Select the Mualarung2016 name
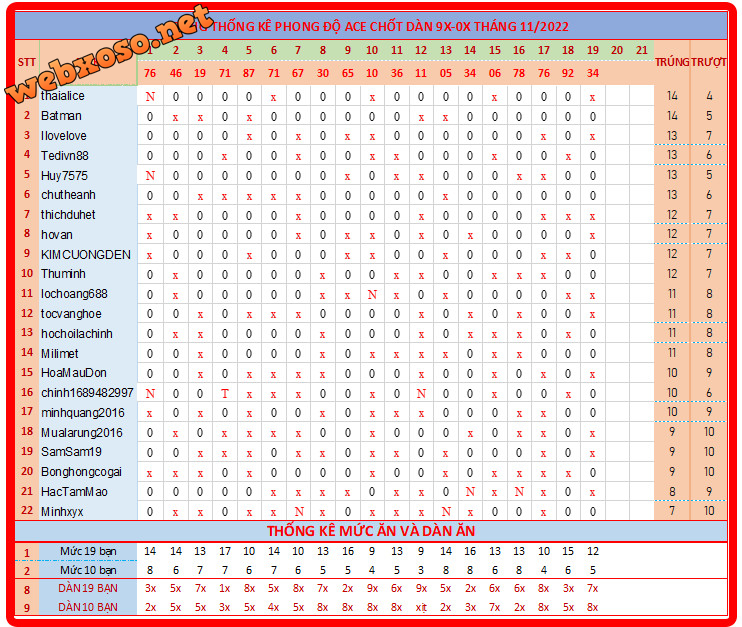Viewport: 742px width, 627px height. [x=81, y=433]
